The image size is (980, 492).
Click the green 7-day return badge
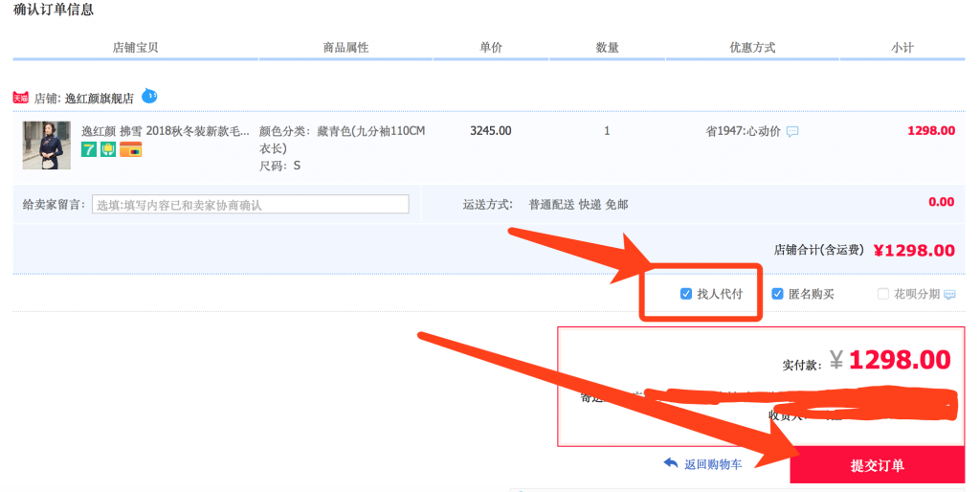(89, 149)
